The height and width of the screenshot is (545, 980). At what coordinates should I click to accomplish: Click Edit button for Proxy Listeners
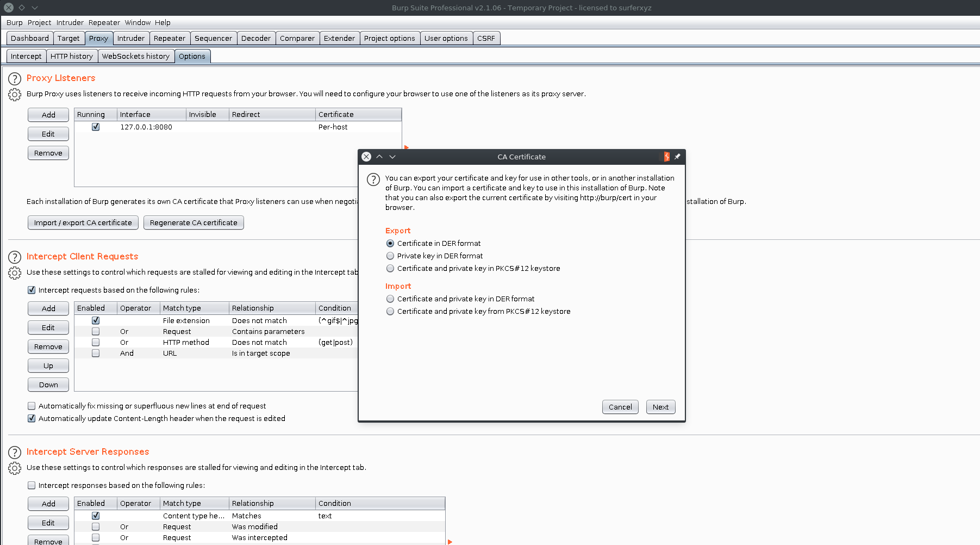tap(48, 134)
